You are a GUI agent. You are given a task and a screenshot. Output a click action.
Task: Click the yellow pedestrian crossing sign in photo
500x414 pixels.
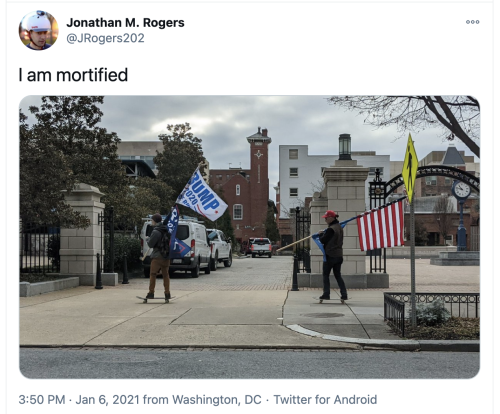tap(410, 169)
